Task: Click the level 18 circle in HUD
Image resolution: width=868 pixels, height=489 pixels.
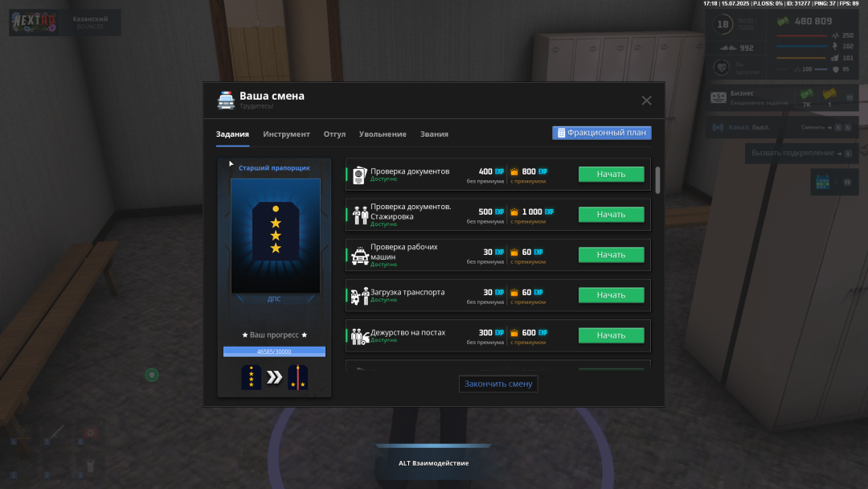Action: pyautogui.click(x=723, y=24)
